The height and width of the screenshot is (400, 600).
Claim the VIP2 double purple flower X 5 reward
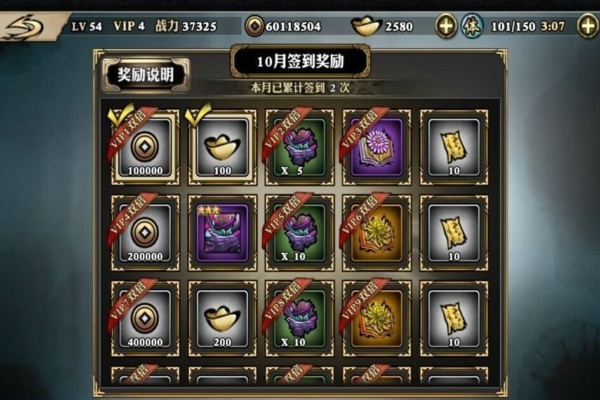coord(300,147)
